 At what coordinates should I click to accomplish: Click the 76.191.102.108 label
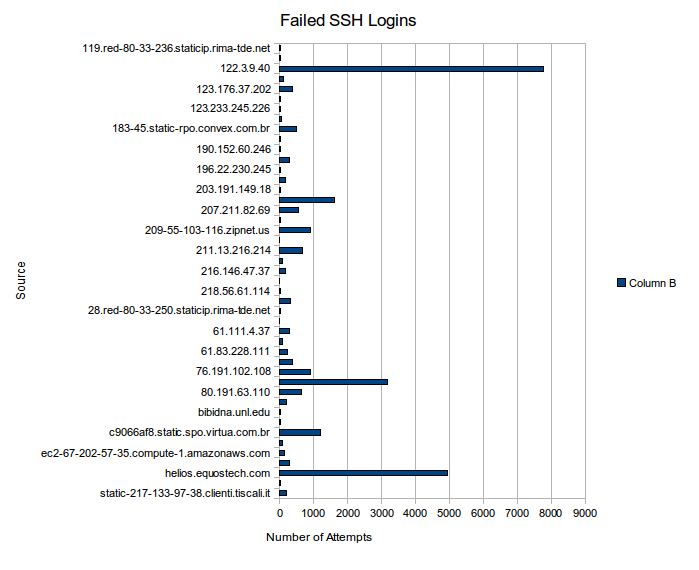(233, 371)
